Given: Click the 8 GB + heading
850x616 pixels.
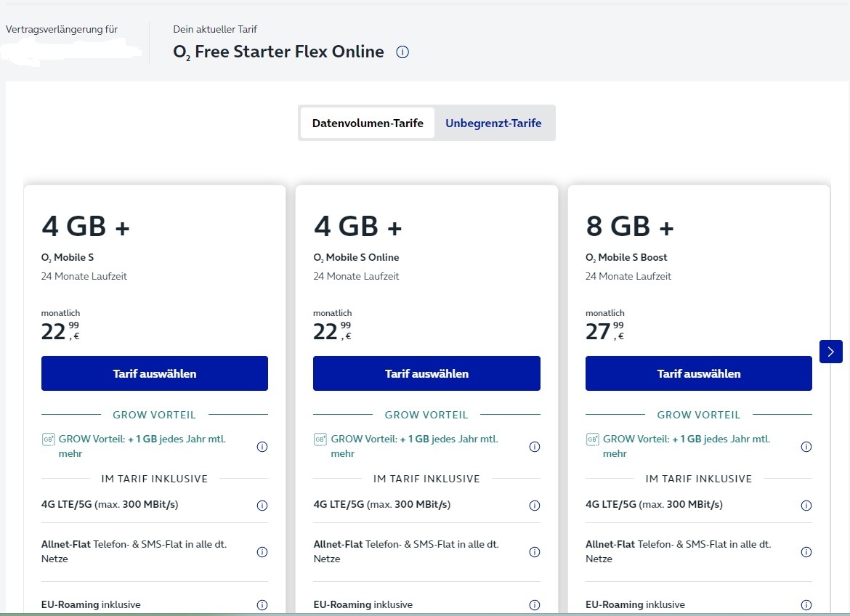Looking at the screenshot, I should (x=629, y=226).
